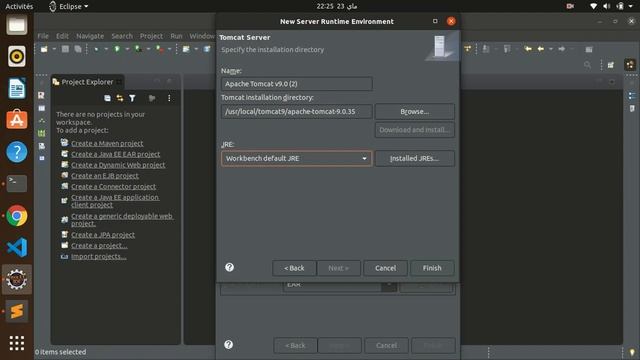Click the Tomcat installation directory field
640x360 pixels.
tap(296, 111)
